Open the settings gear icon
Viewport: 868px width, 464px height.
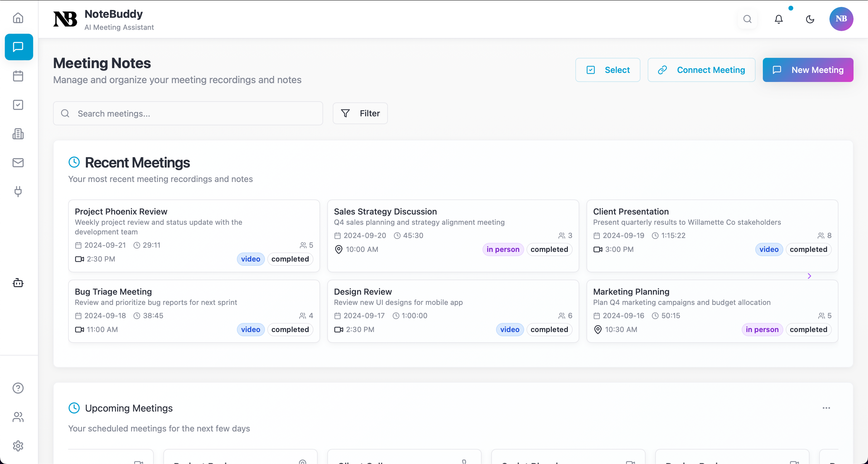18,446
